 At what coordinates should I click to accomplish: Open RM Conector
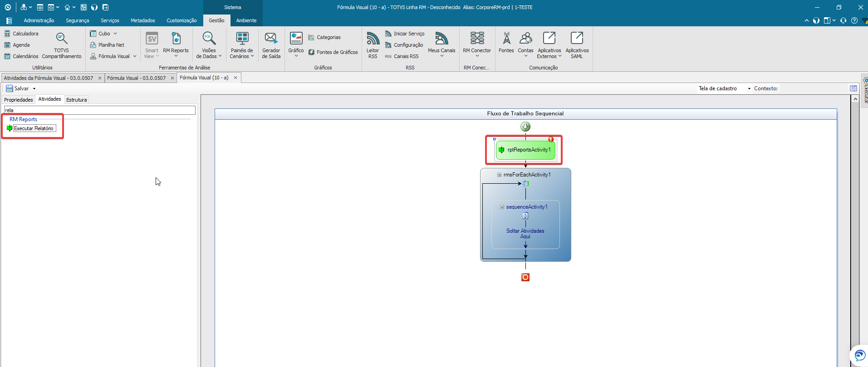point(477,44)
